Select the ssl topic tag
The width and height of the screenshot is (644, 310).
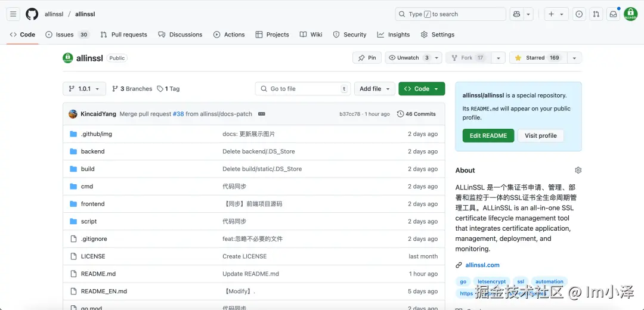tap(521, 281)
